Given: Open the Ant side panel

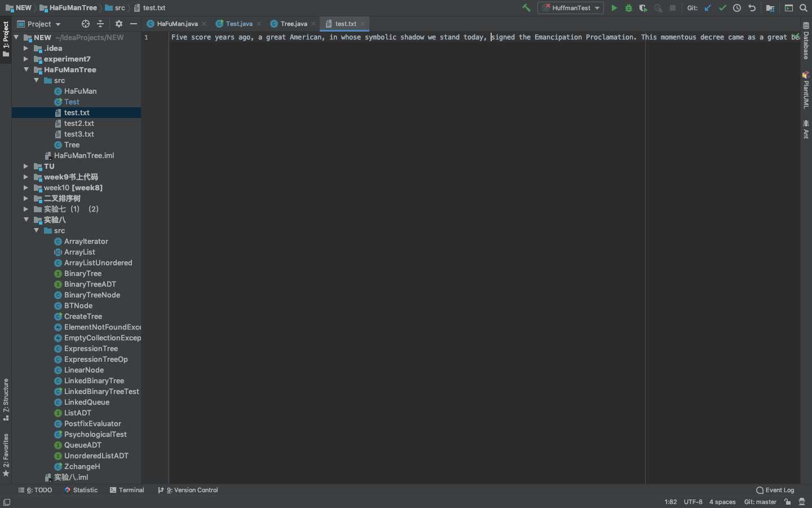Looking at the screenshot, I should coord(806,129).
